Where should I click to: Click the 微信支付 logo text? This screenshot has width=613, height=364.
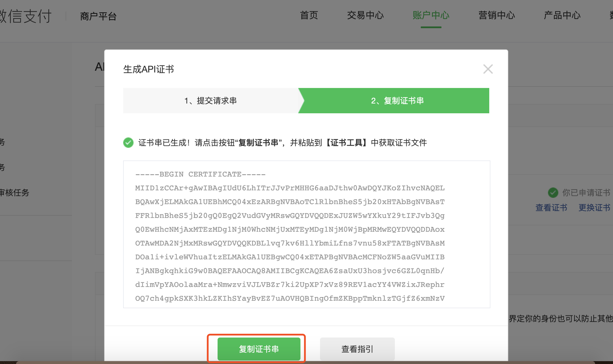coord(25,16)
